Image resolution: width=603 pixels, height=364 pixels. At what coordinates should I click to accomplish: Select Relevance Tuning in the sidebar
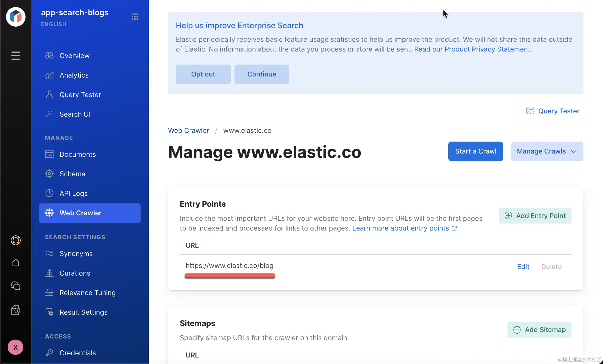(87, 293)
